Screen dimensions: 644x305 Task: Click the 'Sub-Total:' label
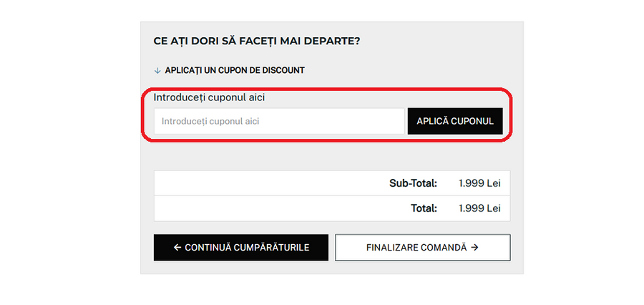pos(413,183)
